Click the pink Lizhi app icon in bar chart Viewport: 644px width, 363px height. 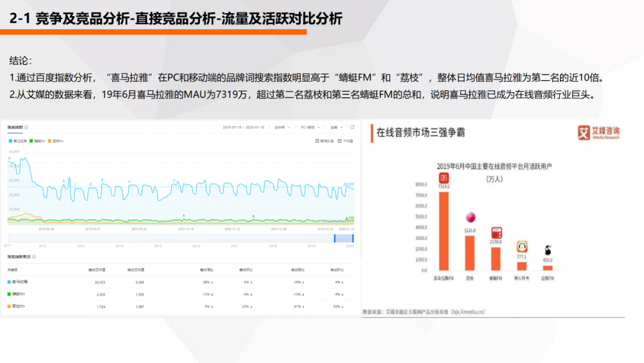click(470, 217)
